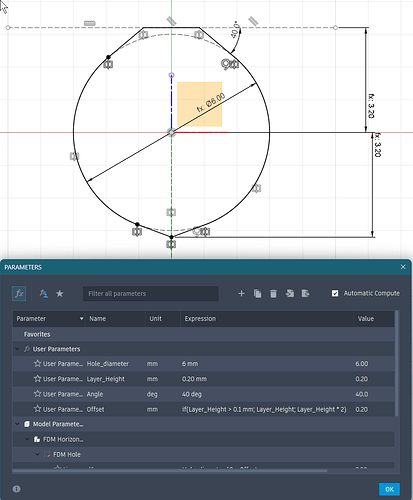Screen dimensions: 413x500
Task: Show favorites with the solid star icon
Action: coord(60,294)
